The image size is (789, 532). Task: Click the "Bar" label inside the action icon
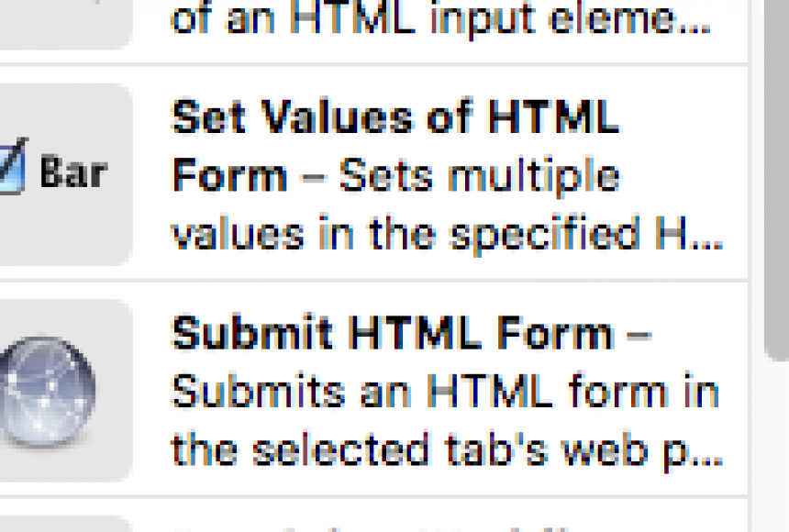pyautogui.click(x=74, y=172)
